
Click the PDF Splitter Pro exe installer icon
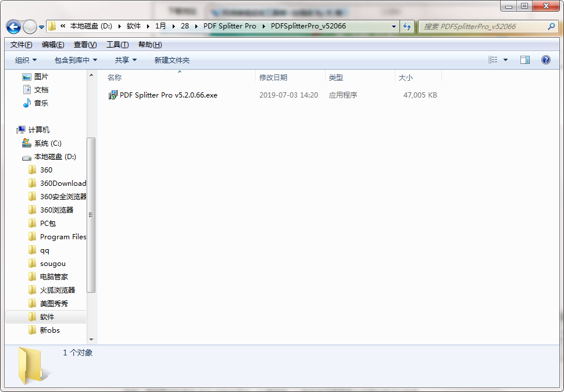(113, 95)
